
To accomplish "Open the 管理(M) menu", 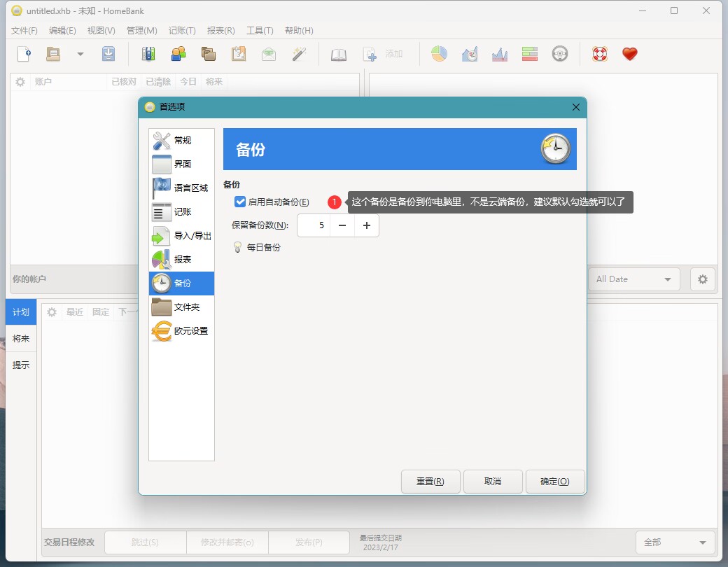I will [141, 31].
